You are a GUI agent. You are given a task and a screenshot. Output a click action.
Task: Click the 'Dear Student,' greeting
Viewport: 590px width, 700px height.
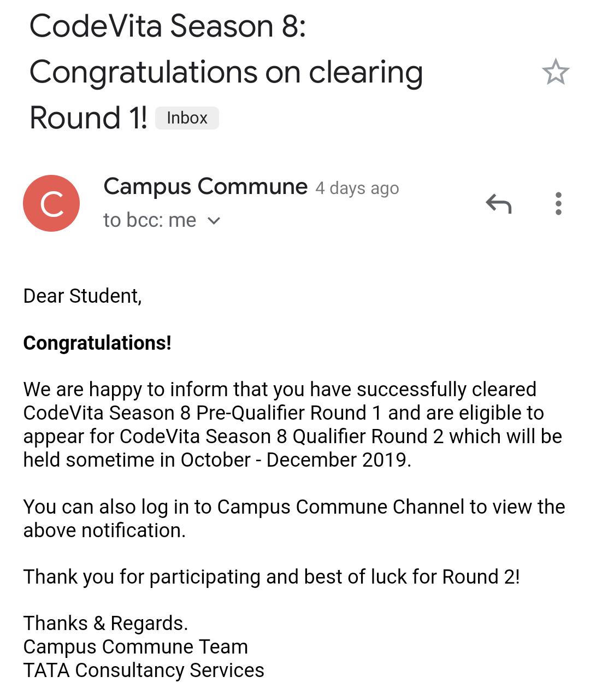click(x=82, y=296)
